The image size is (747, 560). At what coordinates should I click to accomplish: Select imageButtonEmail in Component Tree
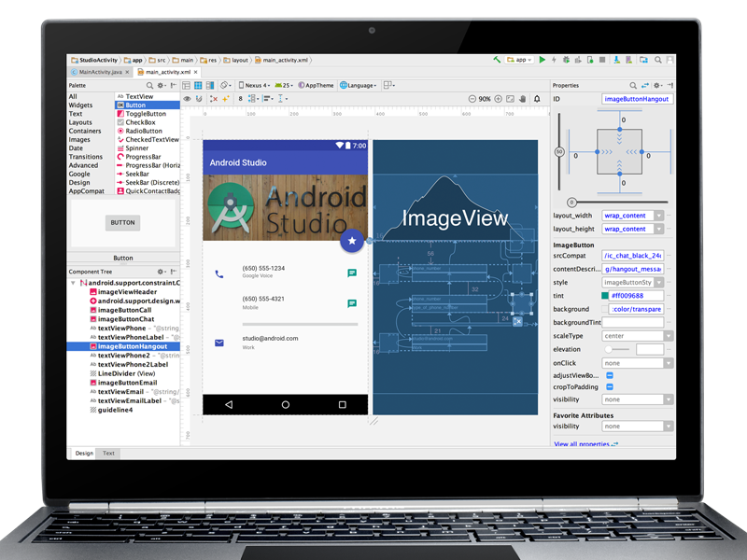127,383
